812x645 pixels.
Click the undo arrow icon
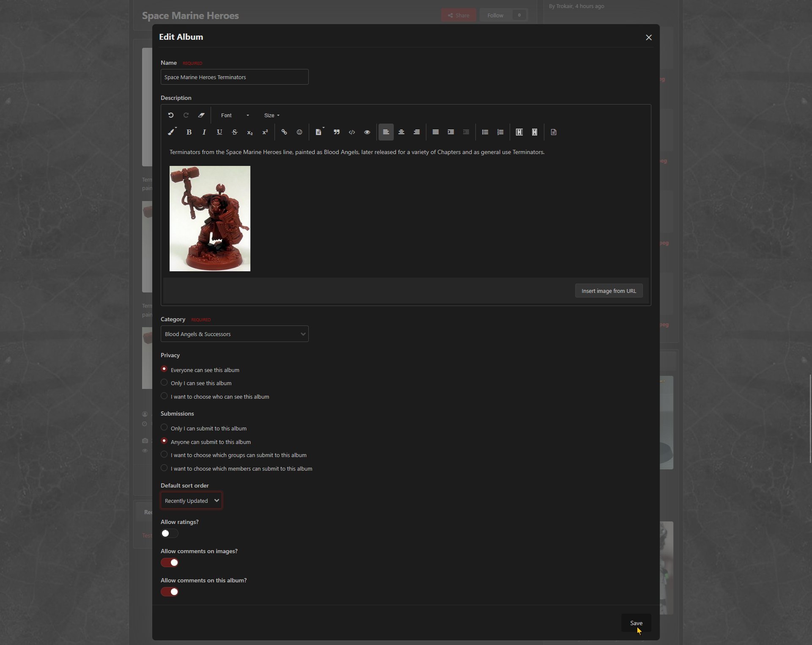(x=171, y=115)
